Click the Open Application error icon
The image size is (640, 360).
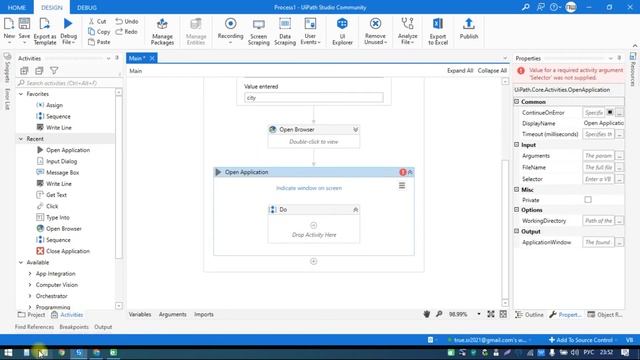[x=403, y=172]
